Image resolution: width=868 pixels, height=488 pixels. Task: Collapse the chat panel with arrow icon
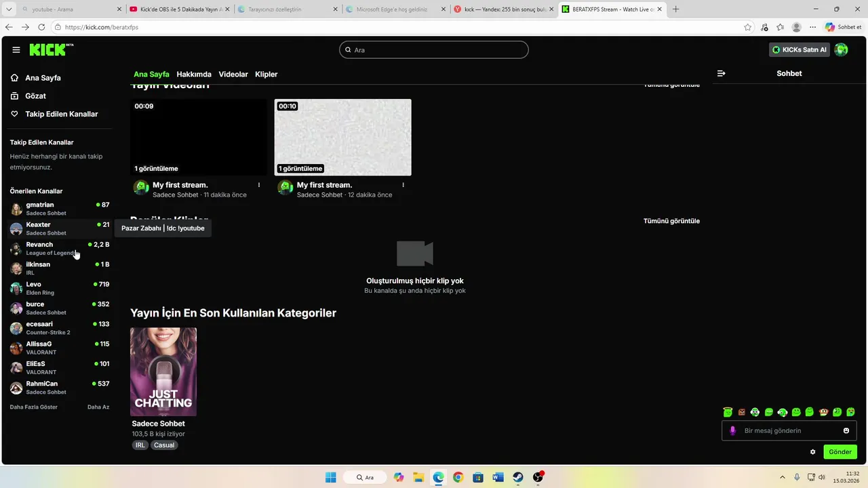721,73
